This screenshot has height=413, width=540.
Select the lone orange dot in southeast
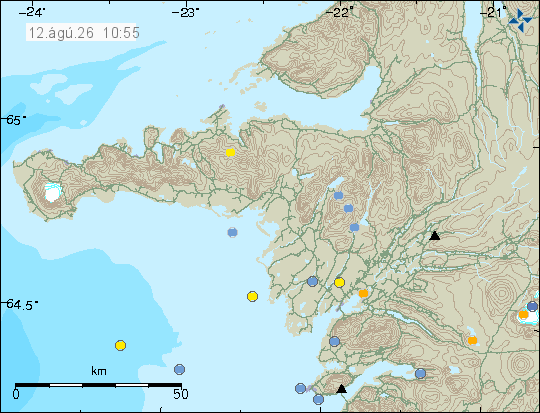click(472, 341)
